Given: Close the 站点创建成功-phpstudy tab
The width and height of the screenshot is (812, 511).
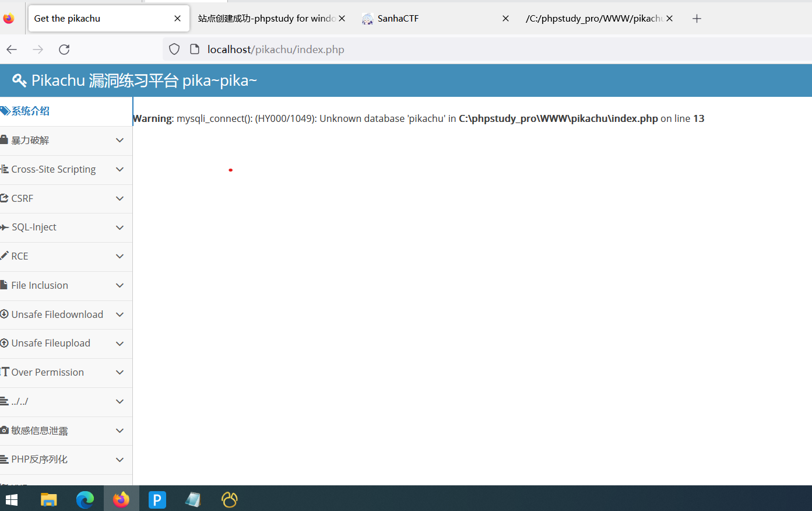Looking at the screenshot, I should (x=342, y=19).
